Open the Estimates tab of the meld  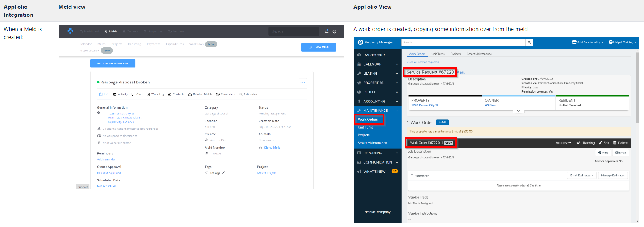[x=248, y=94]
